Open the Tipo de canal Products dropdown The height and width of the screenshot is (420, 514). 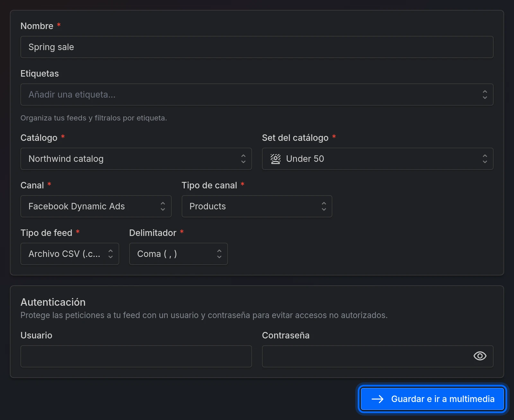[257, 206]
